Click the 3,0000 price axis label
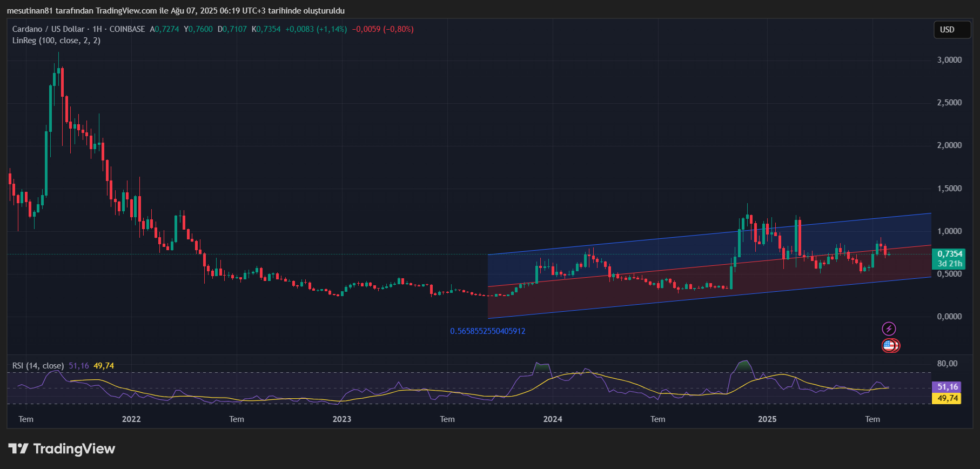 click(949, 60)
